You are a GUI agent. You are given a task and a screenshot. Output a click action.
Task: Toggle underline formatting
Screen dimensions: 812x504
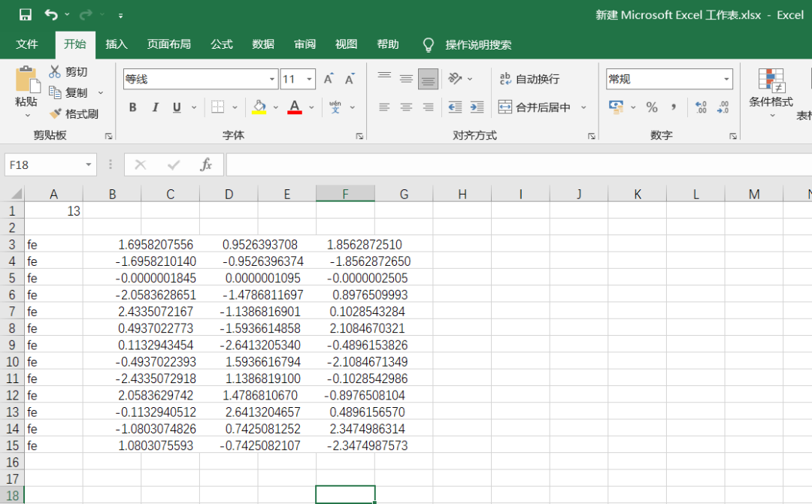coord(177,107)
